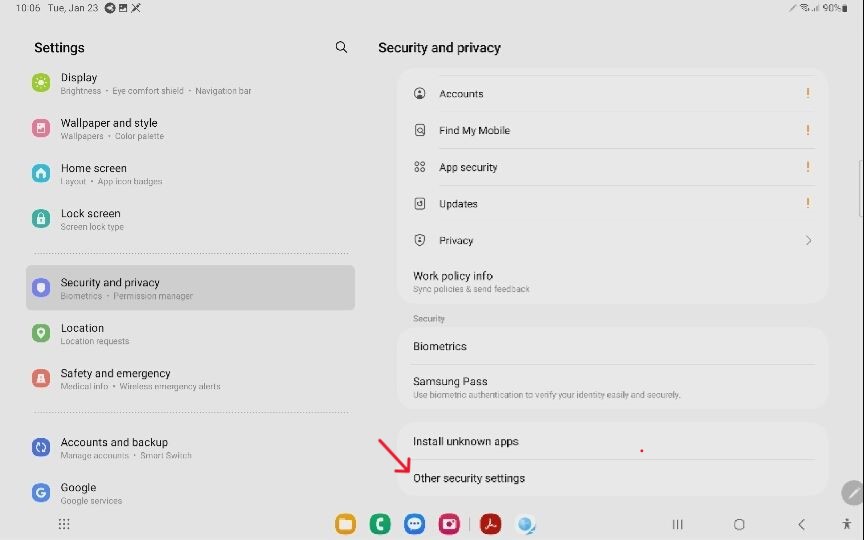Open Work policy info
This screenshot has height=540, width=864.
(612, 281)
